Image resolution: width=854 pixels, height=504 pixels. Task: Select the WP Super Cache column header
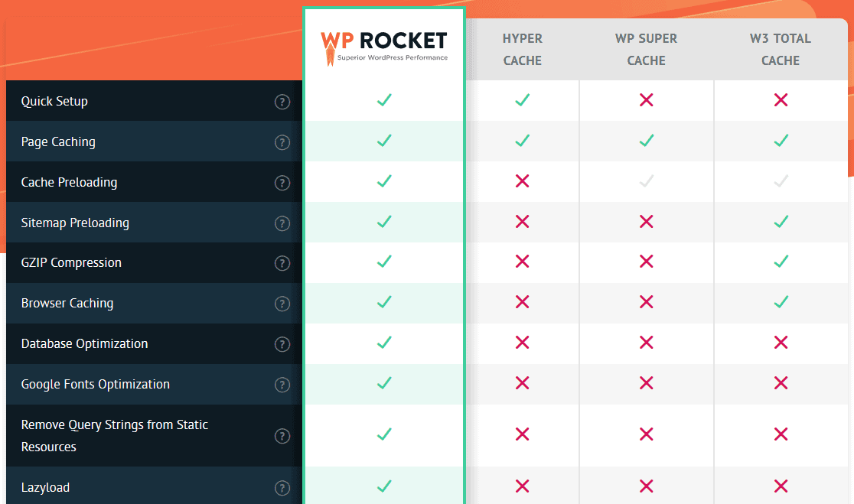point(647,50)
